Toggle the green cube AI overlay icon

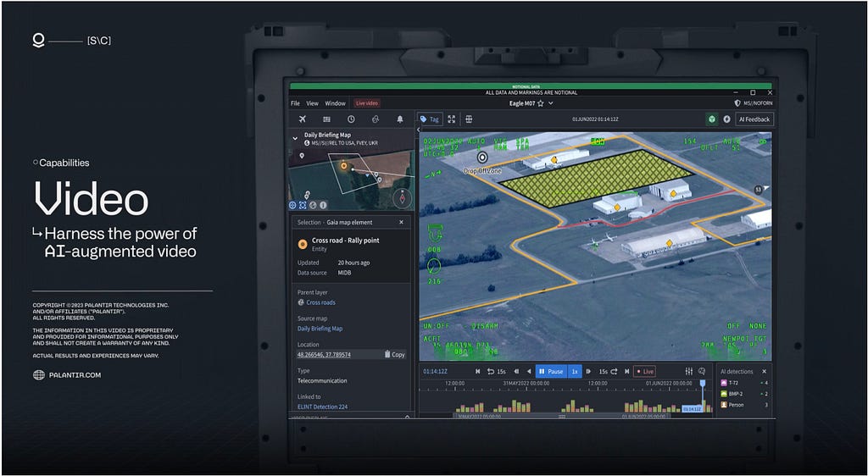712,119
